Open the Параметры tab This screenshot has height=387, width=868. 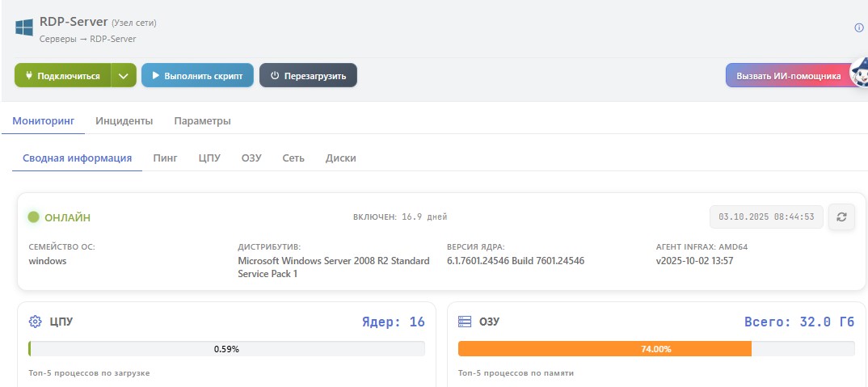(202, 121)
